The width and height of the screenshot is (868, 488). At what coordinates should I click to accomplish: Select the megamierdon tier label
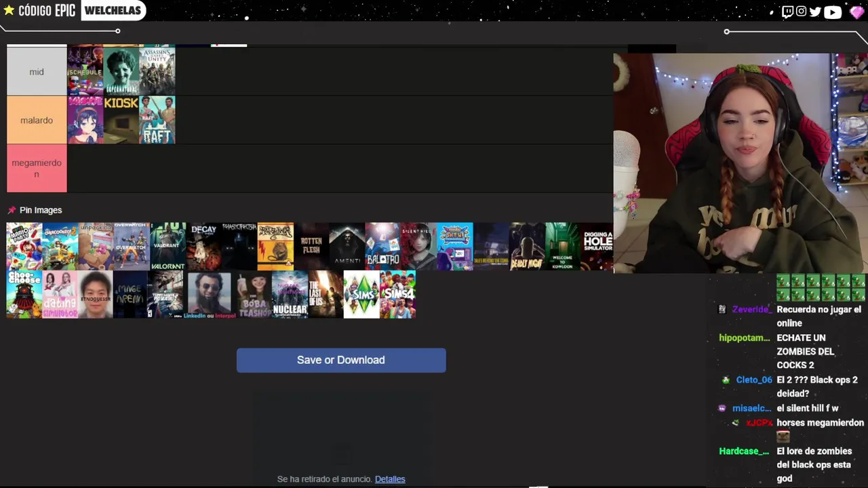pos(37,168)
